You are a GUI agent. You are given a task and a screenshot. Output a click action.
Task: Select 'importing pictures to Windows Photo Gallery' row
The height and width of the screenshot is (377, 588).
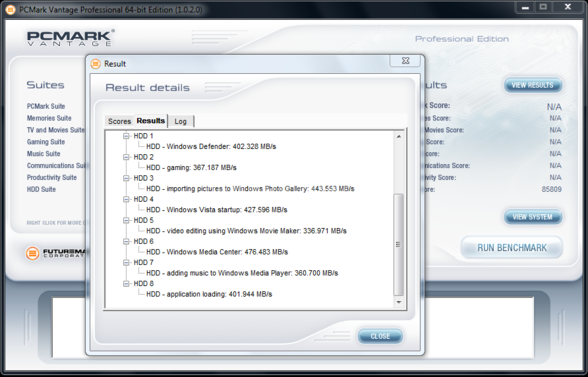tap(250, 189)
